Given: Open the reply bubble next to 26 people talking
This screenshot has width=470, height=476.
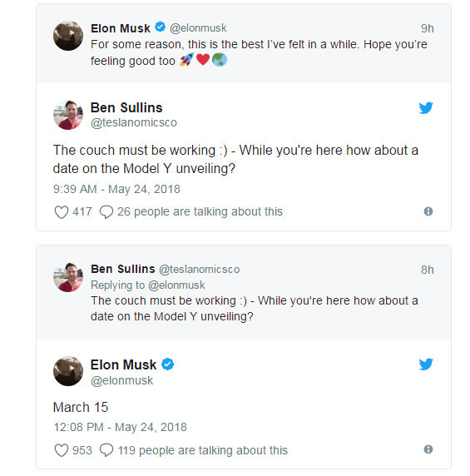Looking at the screenshot, I should [106, 212].
